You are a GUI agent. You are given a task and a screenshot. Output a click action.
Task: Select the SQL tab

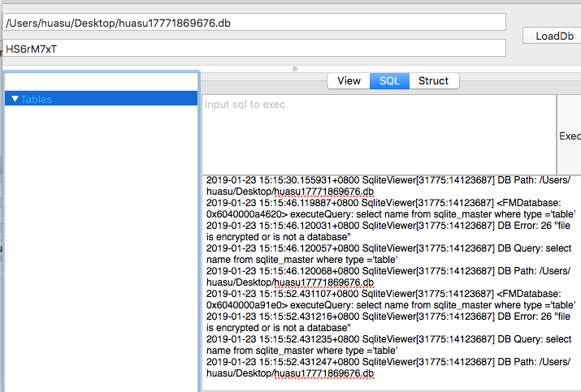tap(389, 80)
